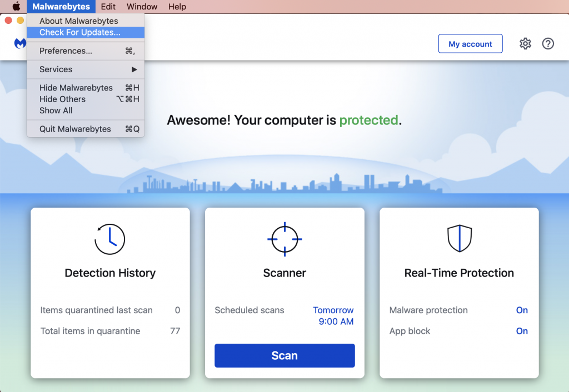Viewport: 569px width, 392px height.
Task: Click Items quarantined last scan row
Action: 110,310
